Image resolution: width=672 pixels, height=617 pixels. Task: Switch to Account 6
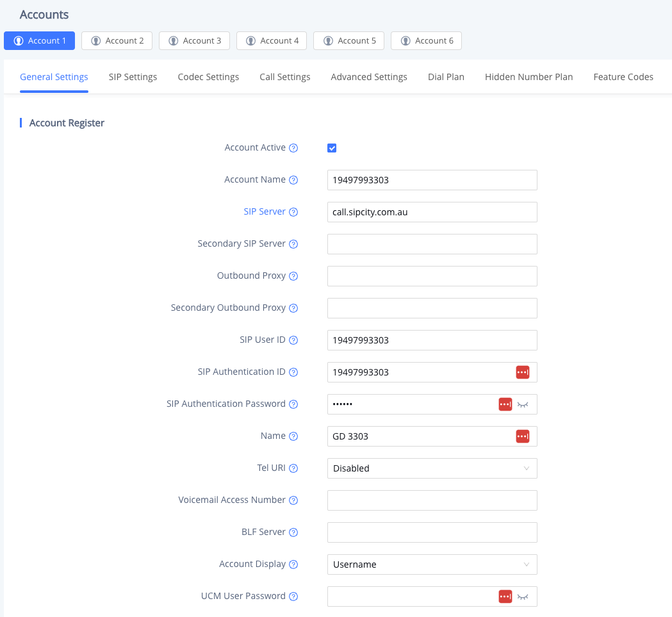pyautogui.click(x=426, y=40)
